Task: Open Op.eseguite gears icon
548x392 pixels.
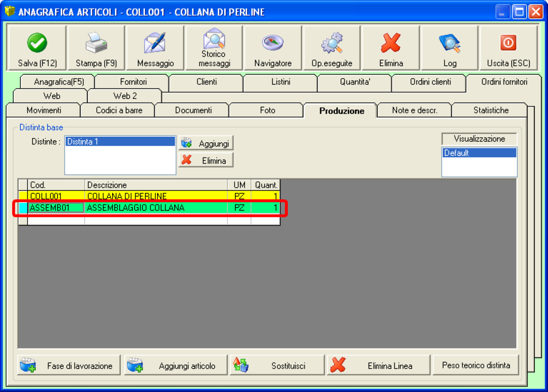Action: [332, 44]
